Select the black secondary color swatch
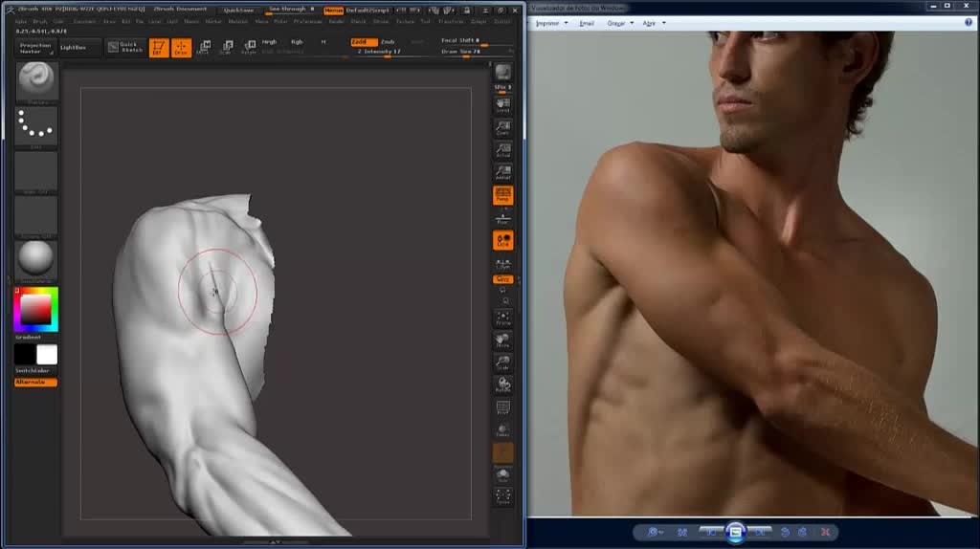Image resolution: width=980 pixels, height=549 pixels. [x=25, y=354]
